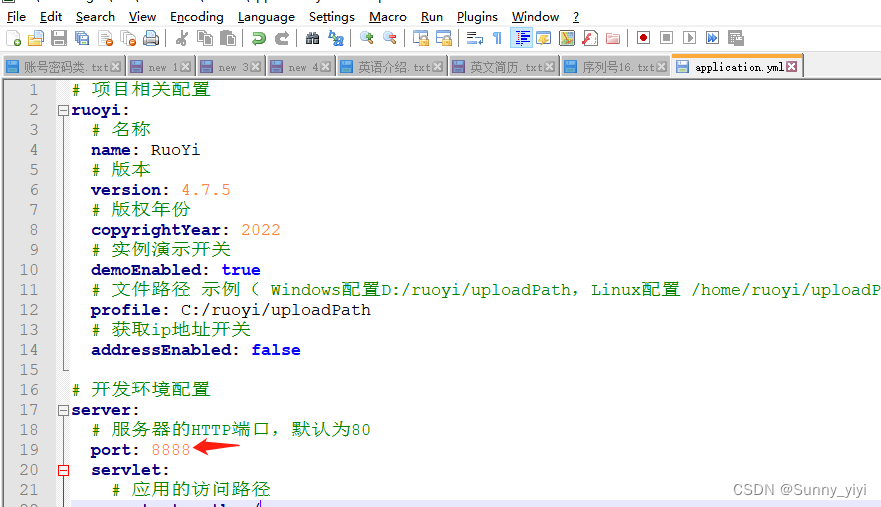Open the File menu
Viewport: 881px width, 507px height.
[x=16, y=17]
